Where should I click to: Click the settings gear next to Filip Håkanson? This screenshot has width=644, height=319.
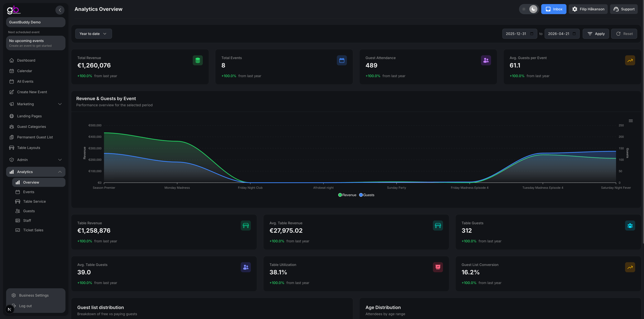575,9
